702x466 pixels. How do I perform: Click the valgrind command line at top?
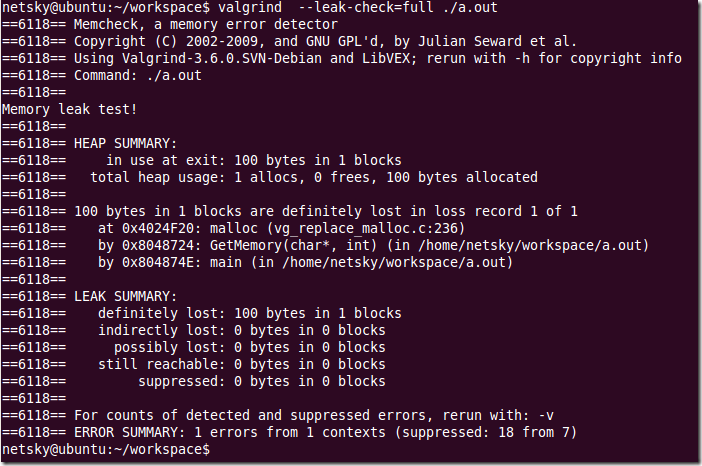pyautogui.click(x=249, y=8)
